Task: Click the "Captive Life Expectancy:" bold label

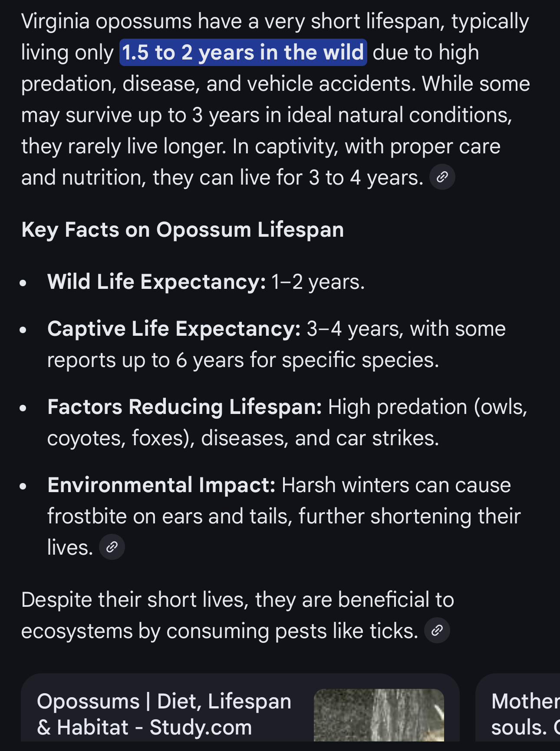Action: tap(174, 329)
